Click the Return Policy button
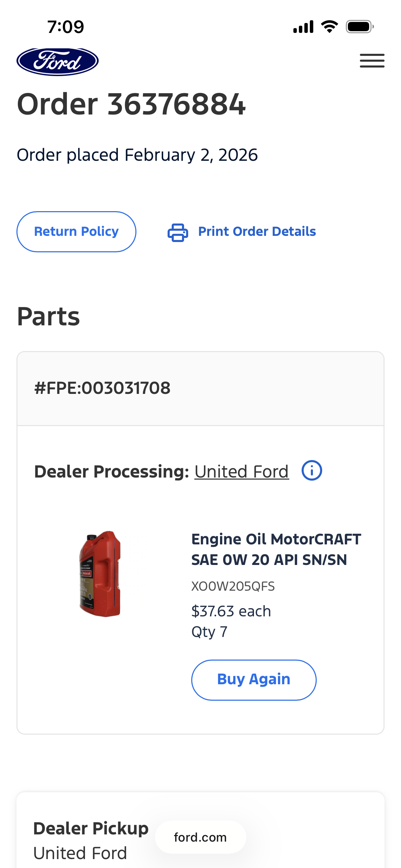The height and width of the screenshot is (868, 401). pos(76,232)
